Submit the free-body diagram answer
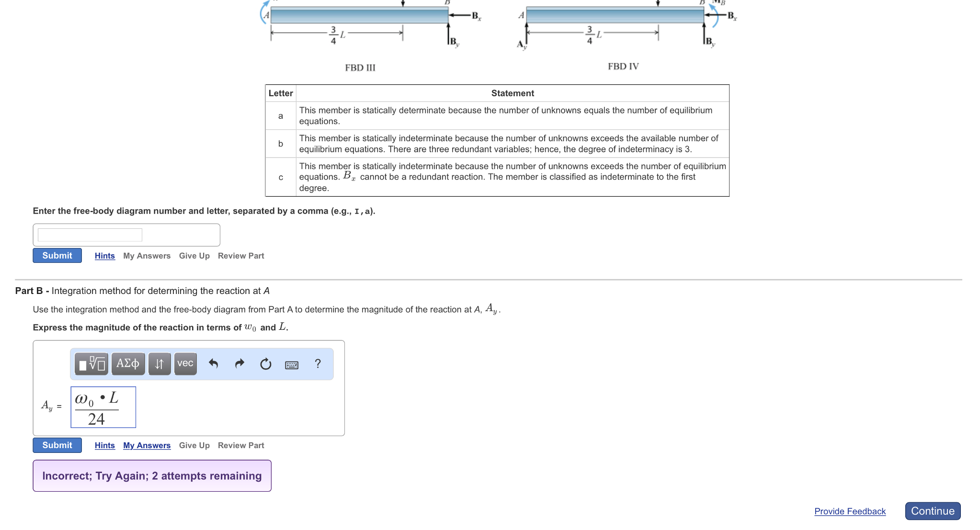Screen dimensions: 980x530 57,255
